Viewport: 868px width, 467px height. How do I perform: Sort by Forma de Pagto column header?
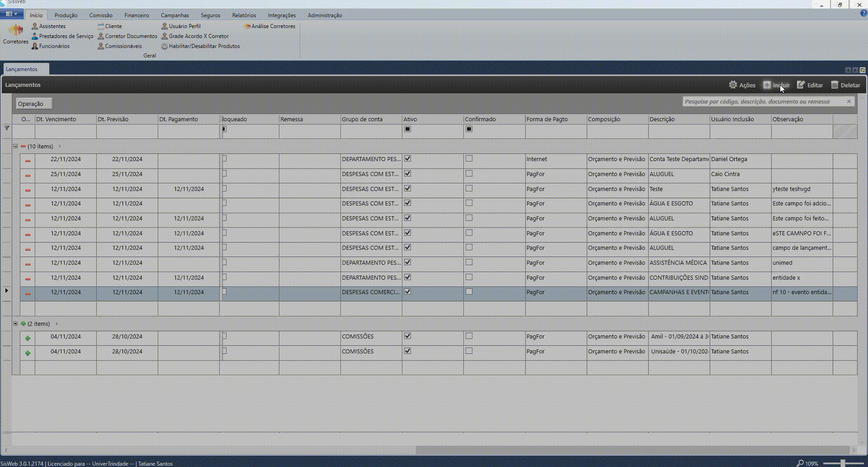pyautogui.click(x=556, y=119)
